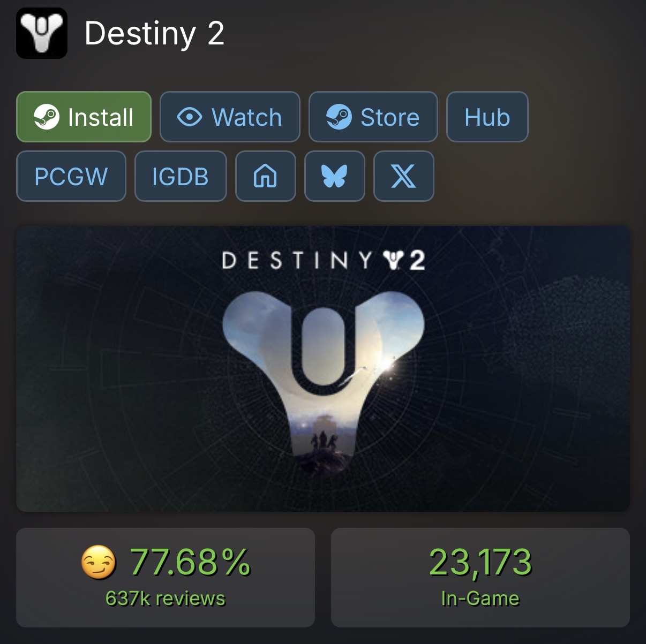Click the In-Game label
The height and width of the screenshot is (644, 646).
[x=480, y=598]
